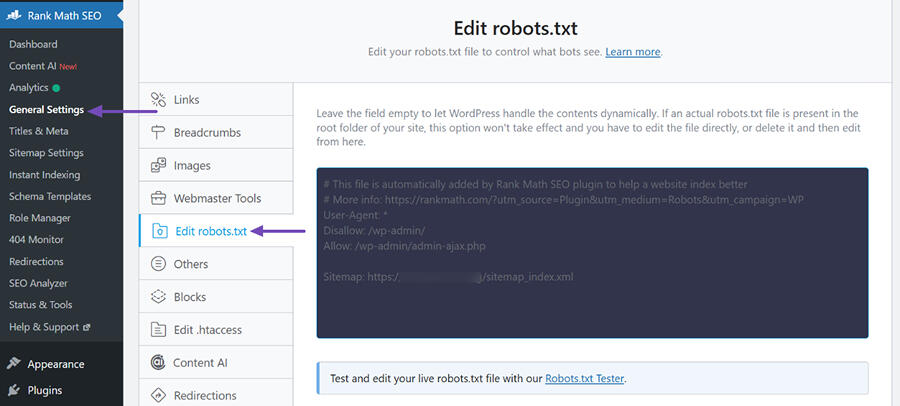Click the Content AI tab icon
This screenshot has width=900, height=406.
coord(158,363)
